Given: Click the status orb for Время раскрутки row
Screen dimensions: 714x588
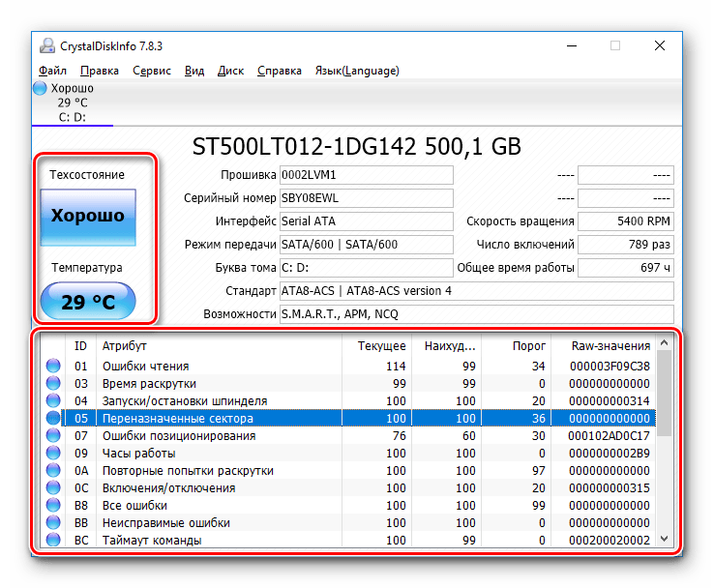Looking at the screenshot, I should (53, 383).
